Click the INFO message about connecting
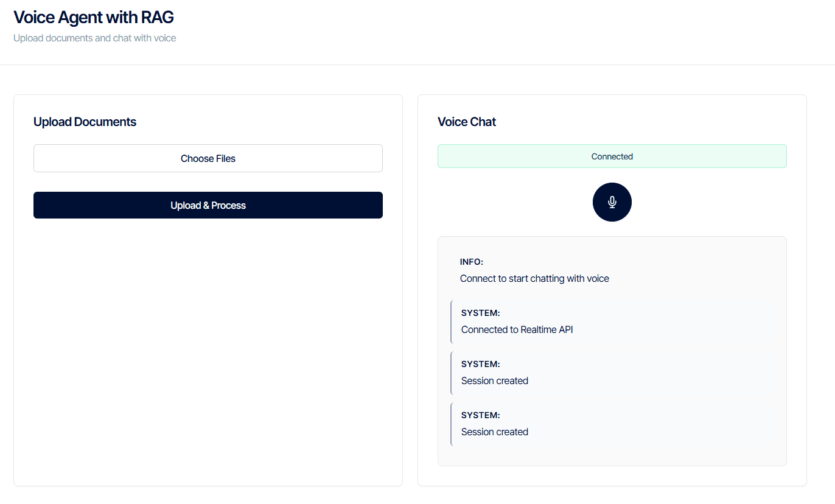The height and width of the screenshot is (504, 835). coord(534,278)
